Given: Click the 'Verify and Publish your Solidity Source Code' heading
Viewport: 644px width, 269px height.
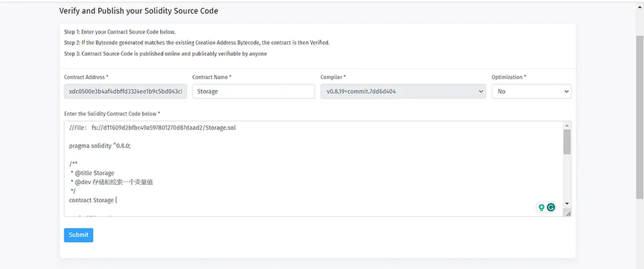Looking at the screenshot, I should [x=139, y=11].
